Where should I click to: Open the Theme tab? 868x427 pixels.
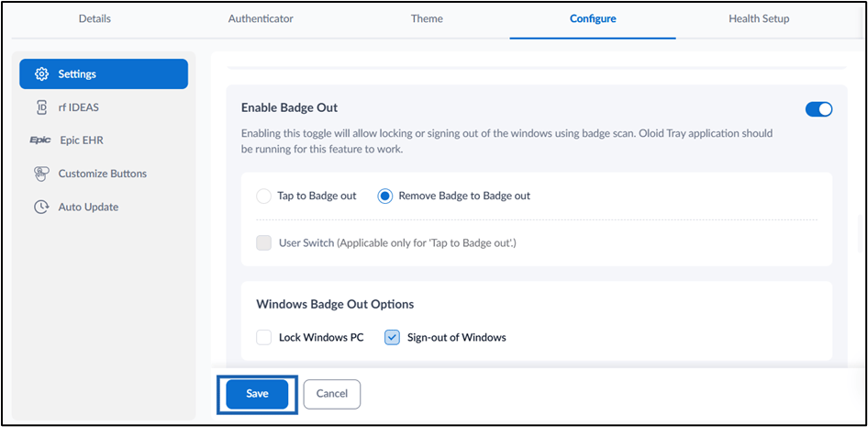click(427, 19)
